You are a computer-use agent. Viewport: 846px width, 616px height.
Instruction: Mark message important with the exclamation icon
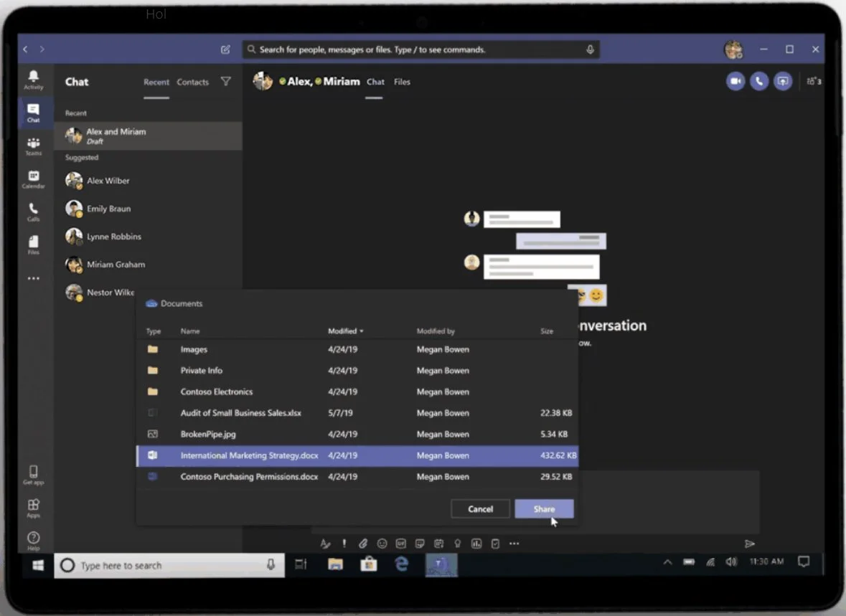click(x=344, y=544)
